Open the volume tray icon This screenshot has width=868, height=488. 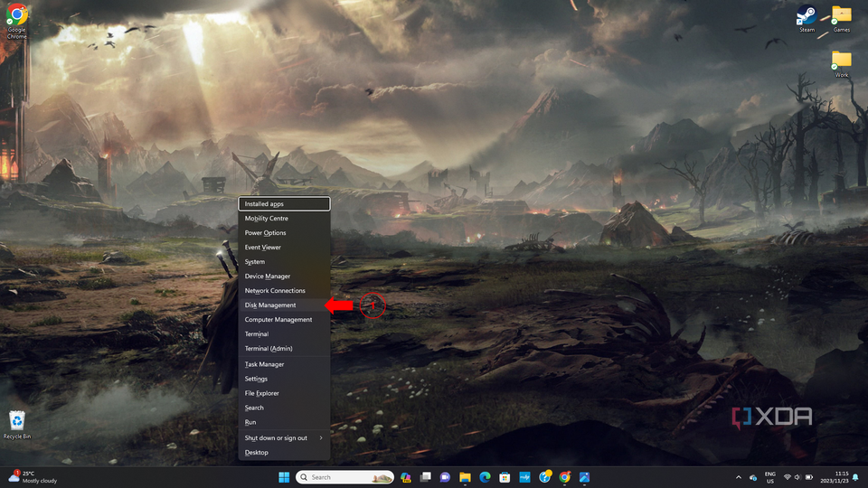[797, 477]
